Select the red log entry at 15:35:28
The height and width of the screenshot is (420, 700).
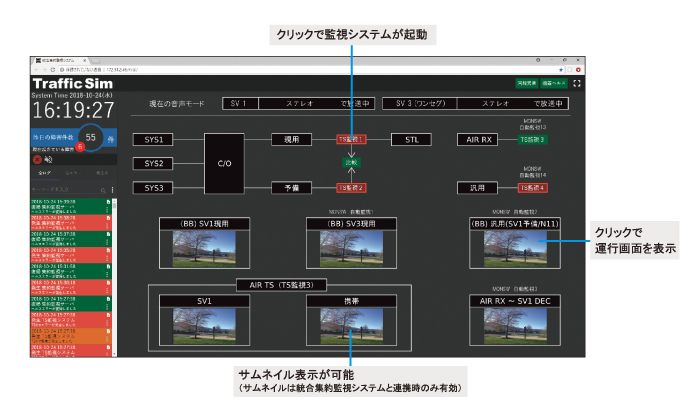point(71,255)
